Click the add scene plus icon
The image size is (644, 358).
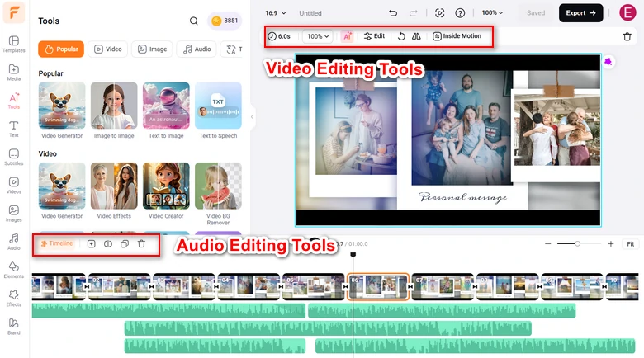pos(91,244)
